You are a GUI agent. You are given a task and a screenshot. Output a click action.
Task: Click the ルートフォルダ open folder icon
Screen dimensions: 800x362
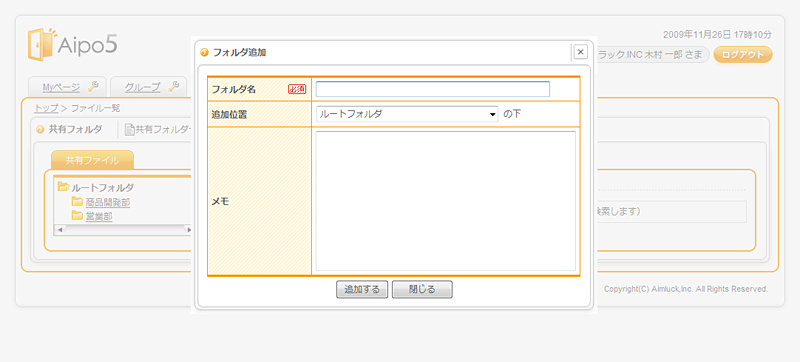[x=63, y=187]
